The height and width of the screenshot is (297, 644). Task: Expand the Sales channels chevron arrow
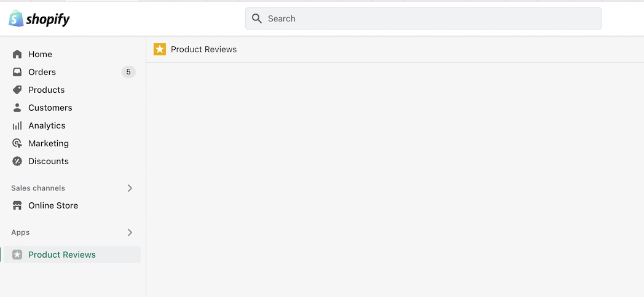(x=130, y=188)
